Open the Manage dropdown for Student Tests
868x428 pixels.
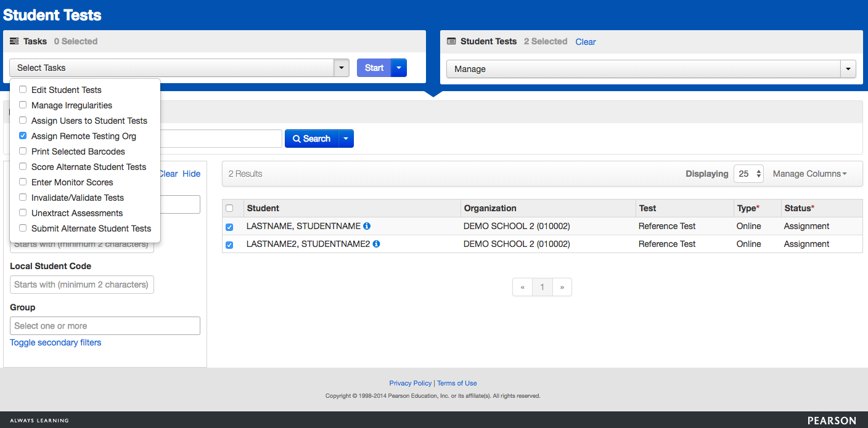click(848, 69)
